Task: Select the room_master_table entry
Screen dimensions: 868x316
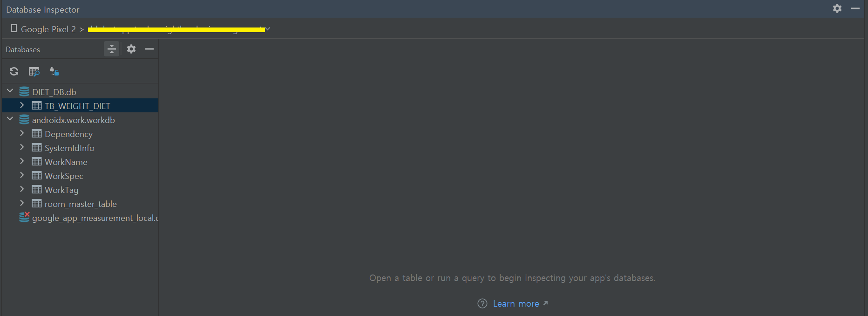Action: [80, 204]
